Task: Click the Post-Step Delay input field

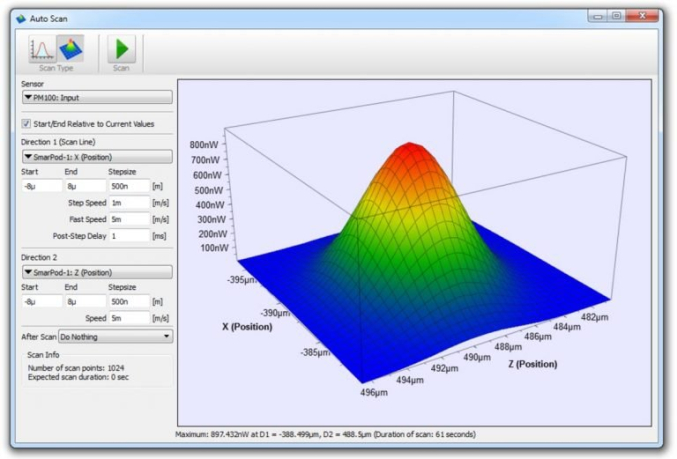Action: (128, 236)
